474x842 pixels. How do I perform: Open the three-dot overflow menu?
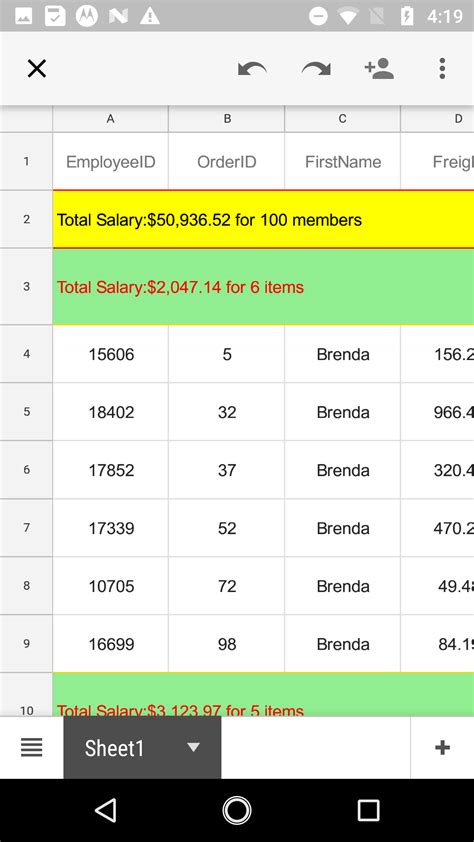tap(442, 69)
